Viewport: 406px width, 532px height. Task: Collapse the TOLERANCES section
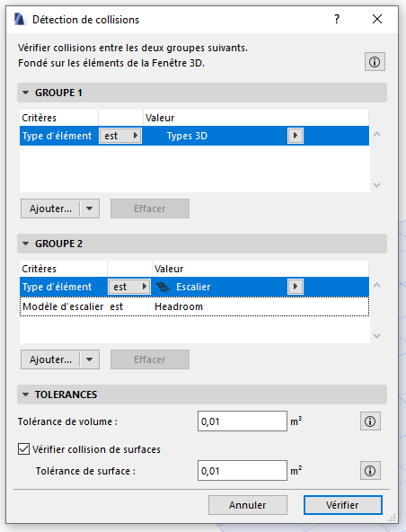click(x=25, y=395)
